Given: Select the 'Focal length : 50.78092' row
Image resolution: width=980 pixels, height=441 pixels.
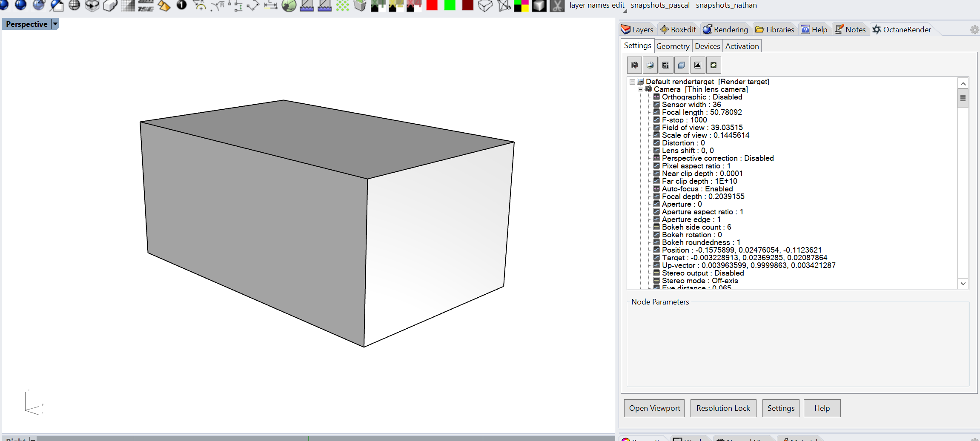Looking at the screenshot, I should (x=702, y=112).
